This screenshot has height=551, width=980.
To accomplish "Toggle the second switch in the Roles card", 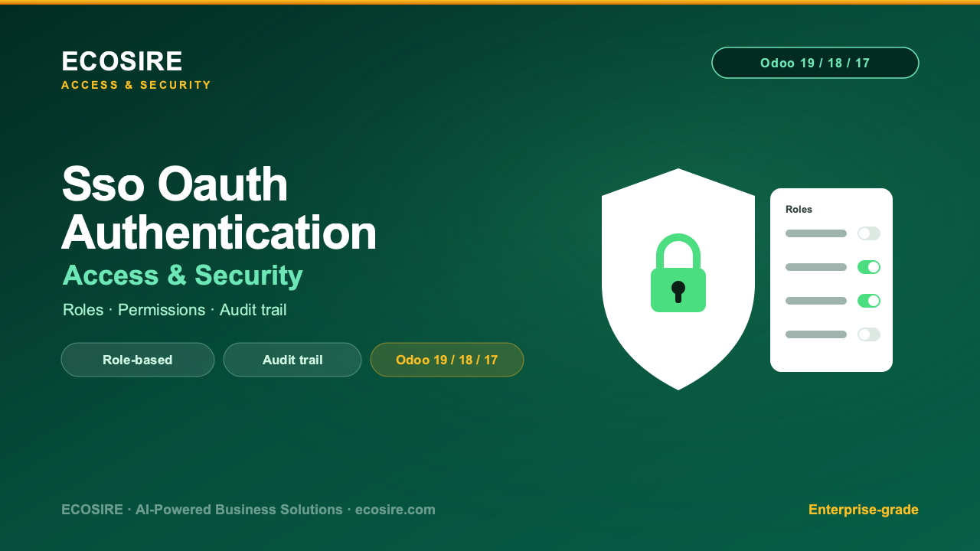I will [x=869, y=267].
